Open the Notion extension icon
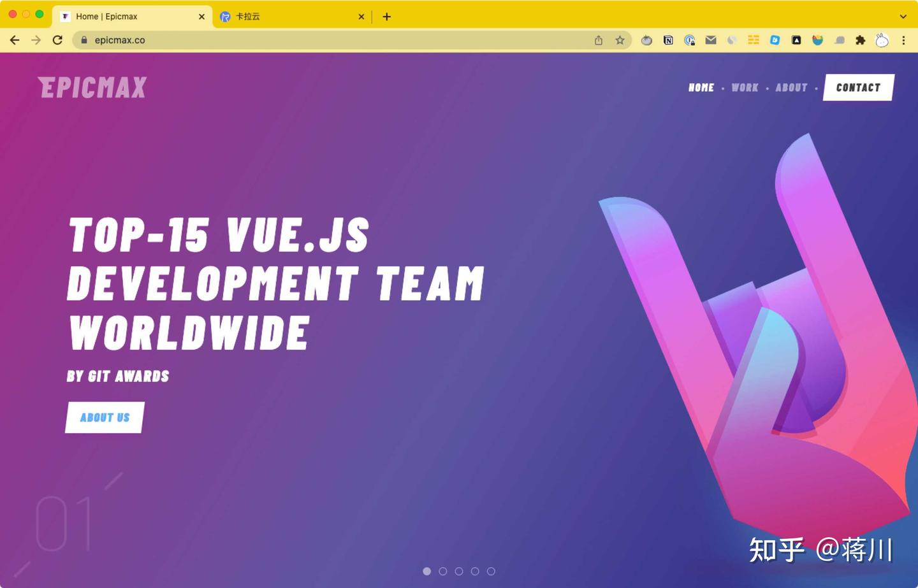This screenshot has width=918, height=588. (x=668, y=39)
